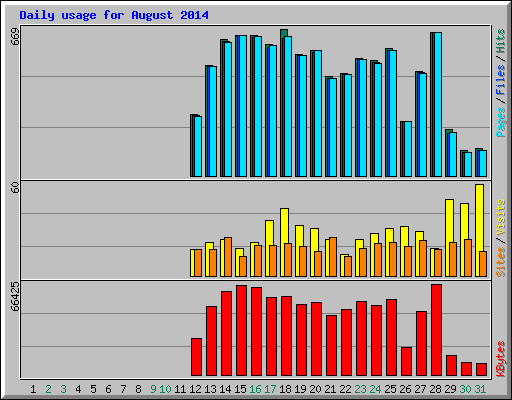Click the 669 hits scale label
Screen dimensions: 512x400
point(15,37)
